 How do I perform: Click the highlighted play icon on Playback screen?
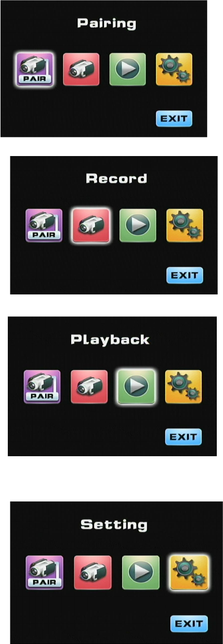pyautogui.click(x=136, y=387)
